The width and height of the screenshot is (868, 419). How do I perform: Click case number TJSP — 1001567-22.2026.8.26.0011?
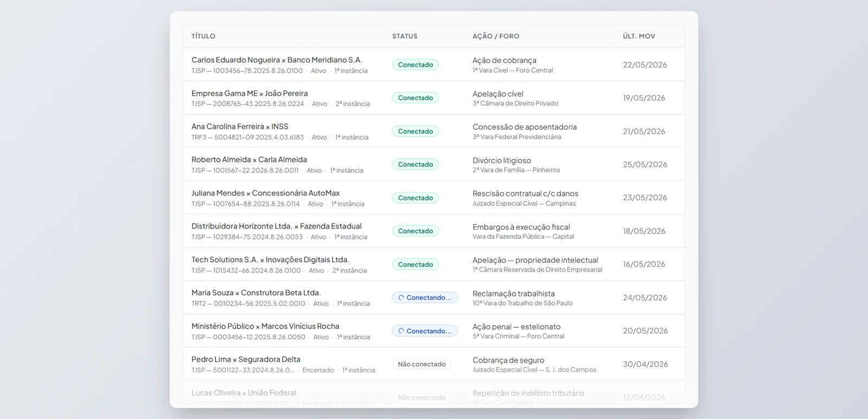tap(245, 170)
